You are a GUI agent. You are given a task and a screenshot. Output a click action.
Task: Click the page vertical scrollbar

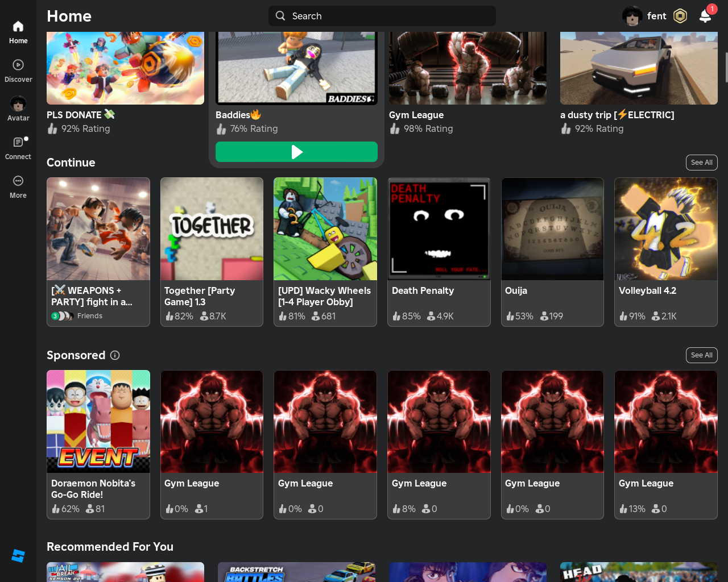point(726,68)
